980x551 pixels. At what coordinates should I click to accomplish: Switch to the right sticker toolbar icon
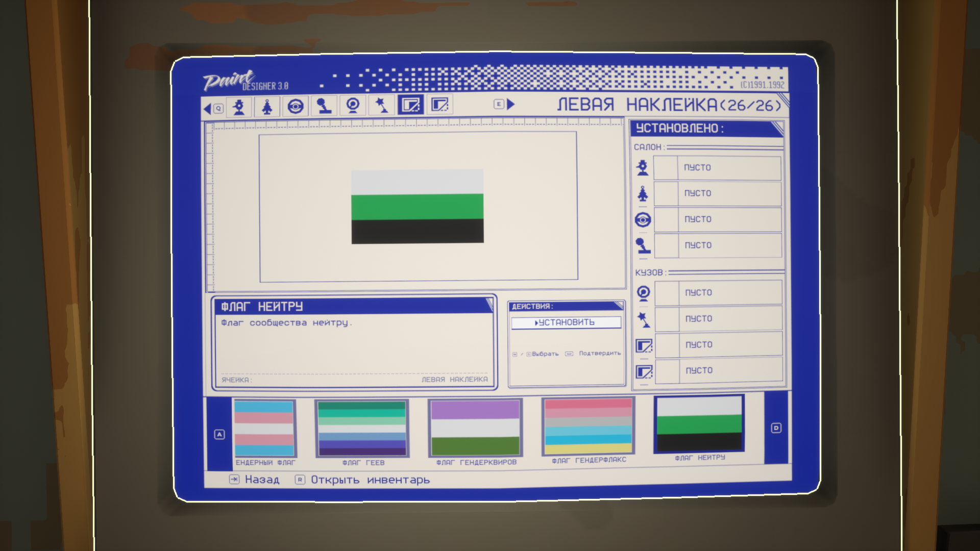[439, 105]
